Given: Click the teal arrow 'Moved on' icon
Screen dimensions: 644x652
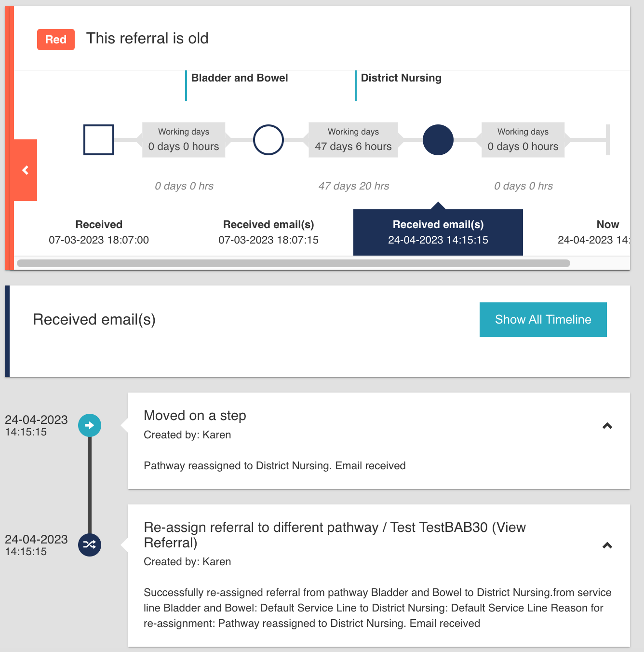Looking at the screenshot, I should tap(90, 425).
